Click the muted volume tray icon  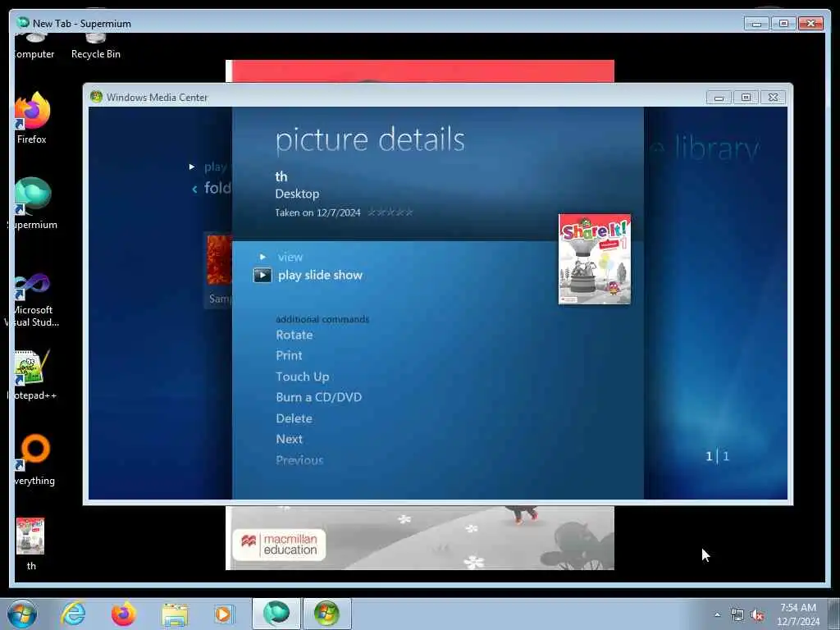point(757,615)
